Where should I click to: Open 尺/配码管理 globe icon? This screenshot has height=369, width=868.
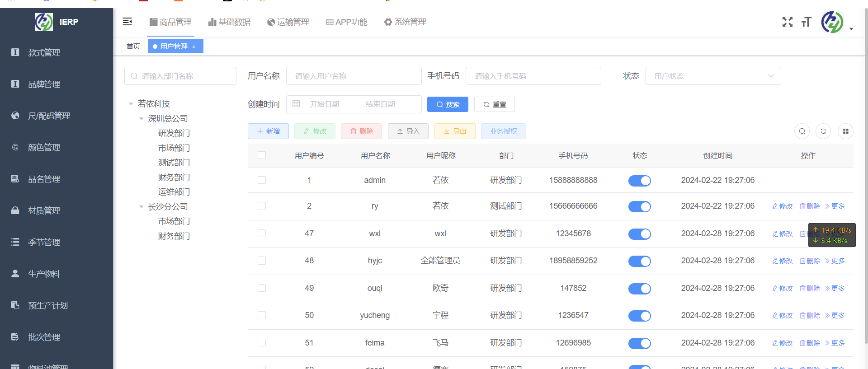15,116
